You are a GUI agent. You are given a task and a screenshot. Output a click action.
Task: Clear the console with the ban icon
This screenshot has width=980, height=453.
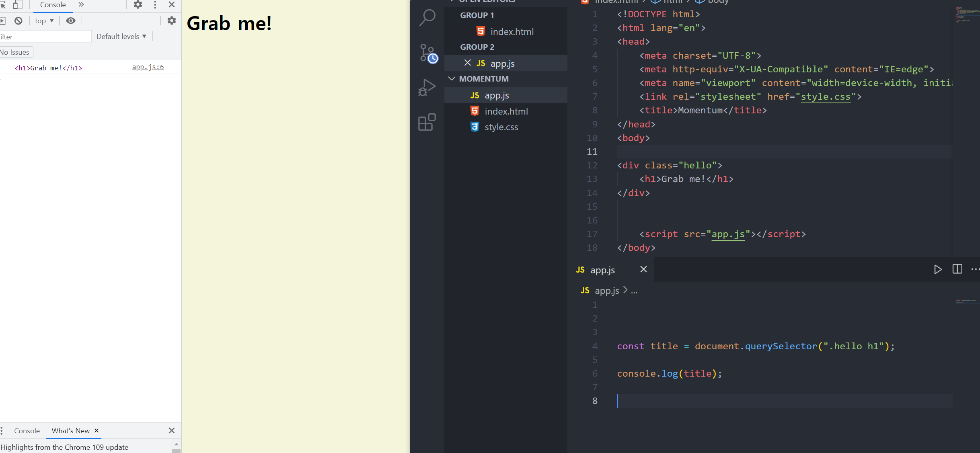(18, 21)
